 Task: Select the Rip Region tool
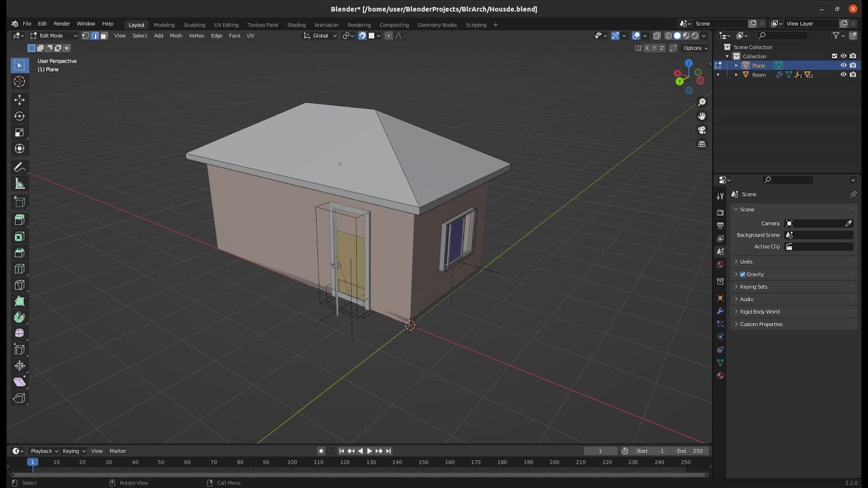[20, 399]
